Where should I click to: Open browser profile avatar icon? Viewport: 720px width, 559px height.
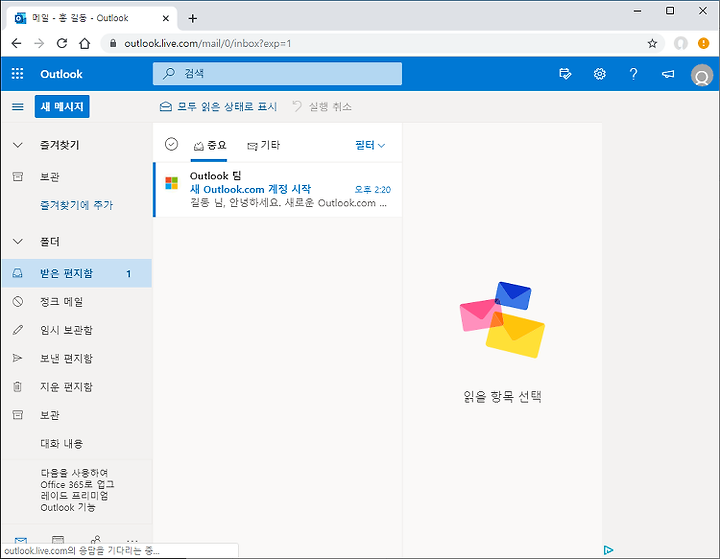click(x=681, y=44)
